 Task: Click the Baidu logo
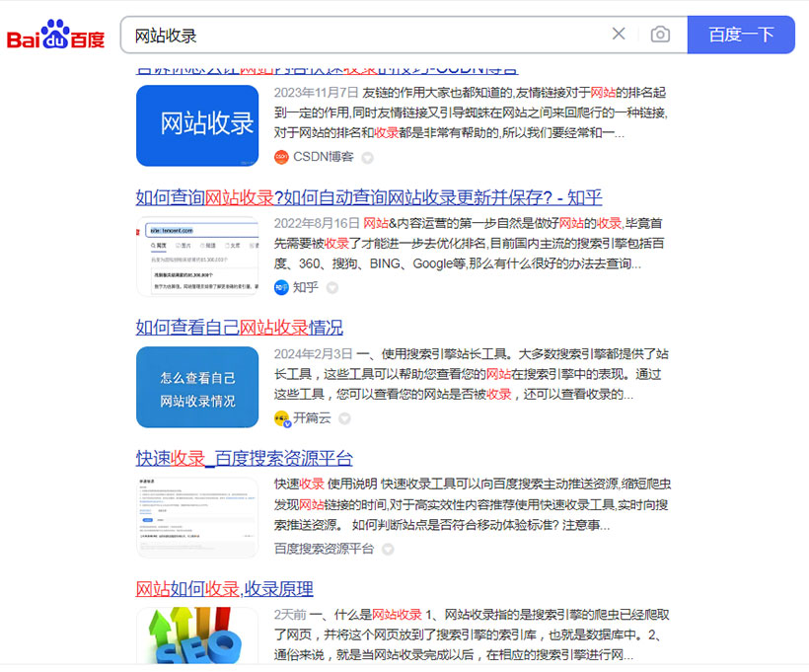[55, 35]
